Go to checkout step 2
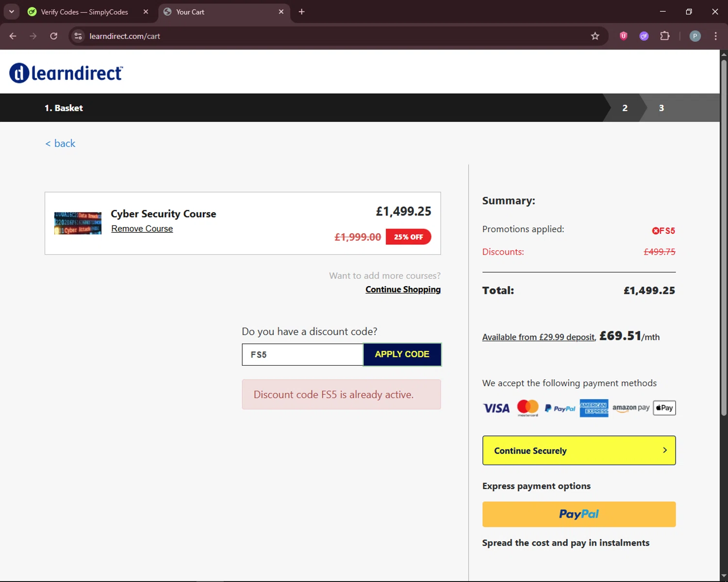 pos(625,108)
